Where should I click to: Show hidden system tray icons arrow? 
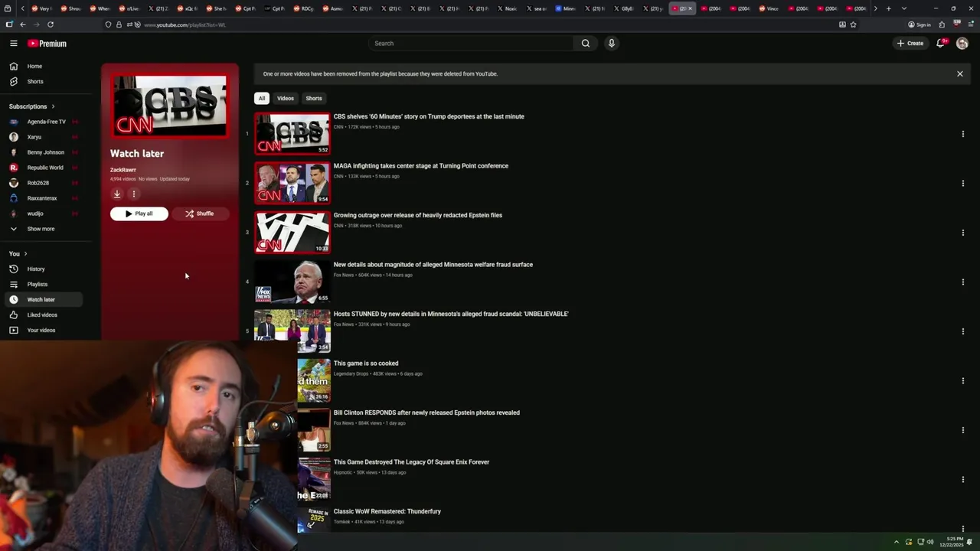[897, 542]
